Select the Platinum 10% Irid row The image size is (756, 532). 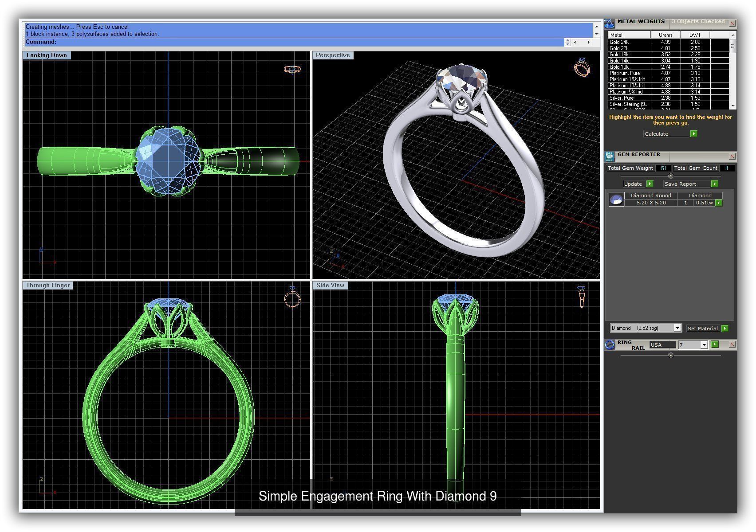tap(668, 86)
